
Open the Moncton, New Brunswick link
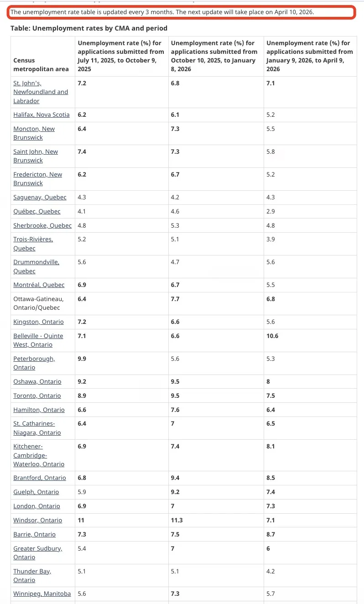34,133
